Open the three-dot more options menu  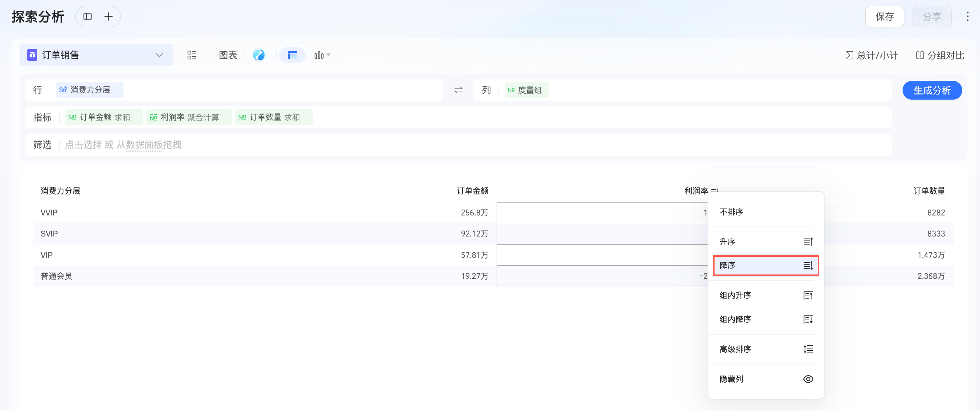point(967,16)
